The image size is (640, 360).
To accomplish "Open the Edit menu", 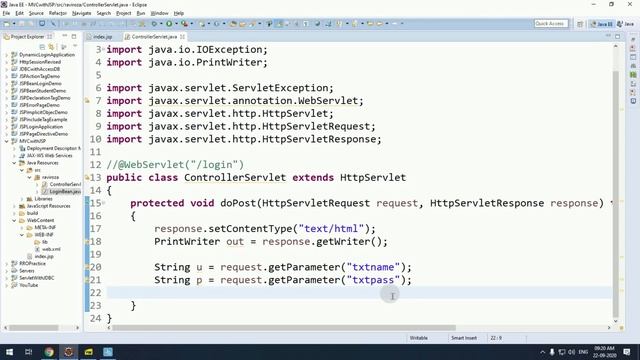I will 19,13.
